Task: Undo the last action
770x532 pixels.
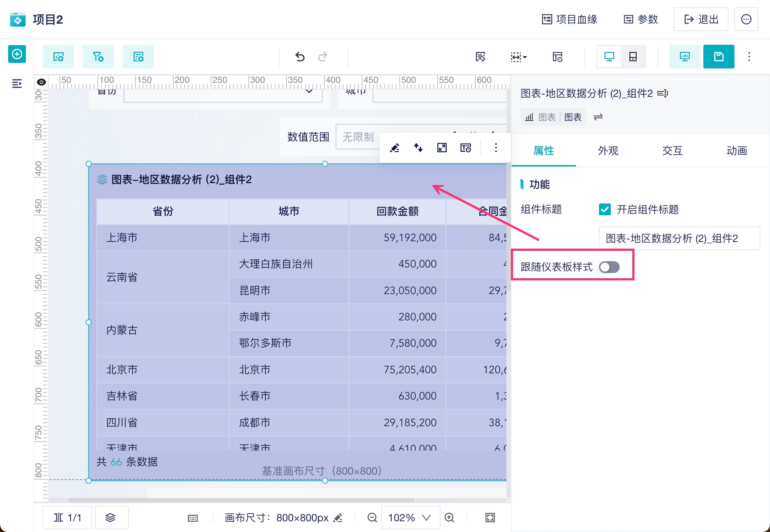Action: [x=300, y=57]
